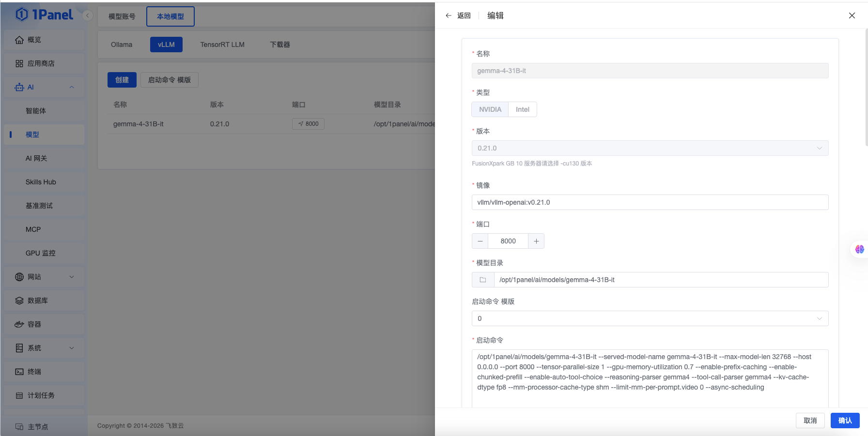
Task: Switch to the 本地模型 tab
Action: pos(170,16)
